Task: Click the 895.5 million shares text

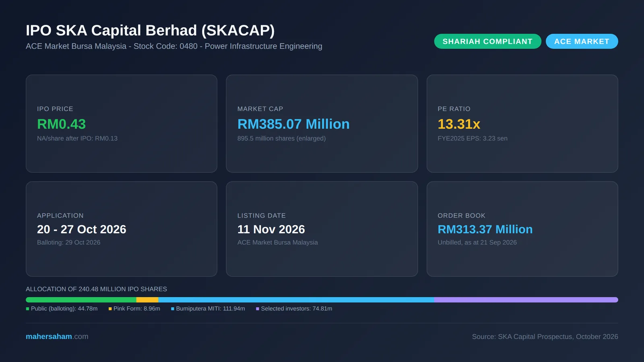Action: coord(281,138)
